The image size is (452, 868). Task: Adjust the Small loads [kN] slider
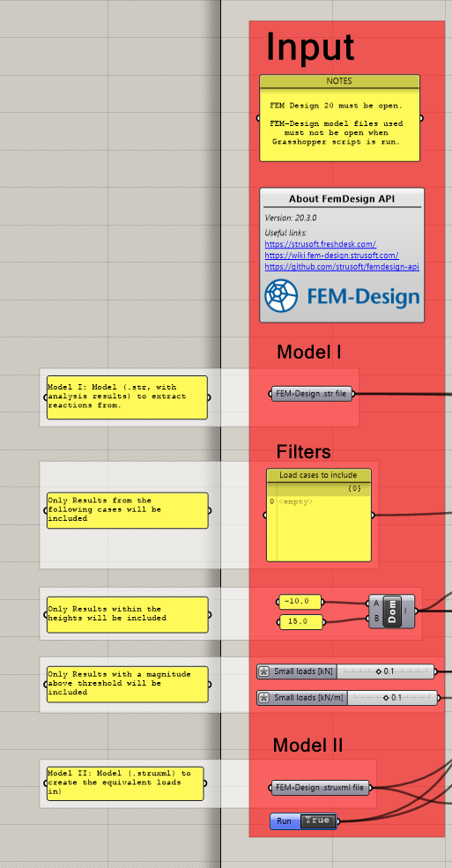(385, 671)
